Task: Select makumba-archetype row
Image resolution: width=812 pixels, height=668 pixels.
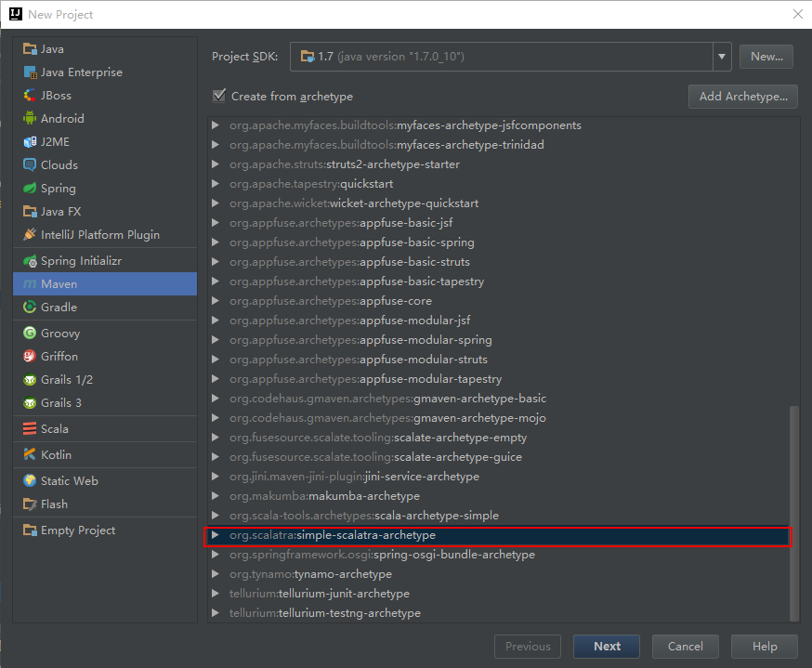Action: tap(499, 496)
